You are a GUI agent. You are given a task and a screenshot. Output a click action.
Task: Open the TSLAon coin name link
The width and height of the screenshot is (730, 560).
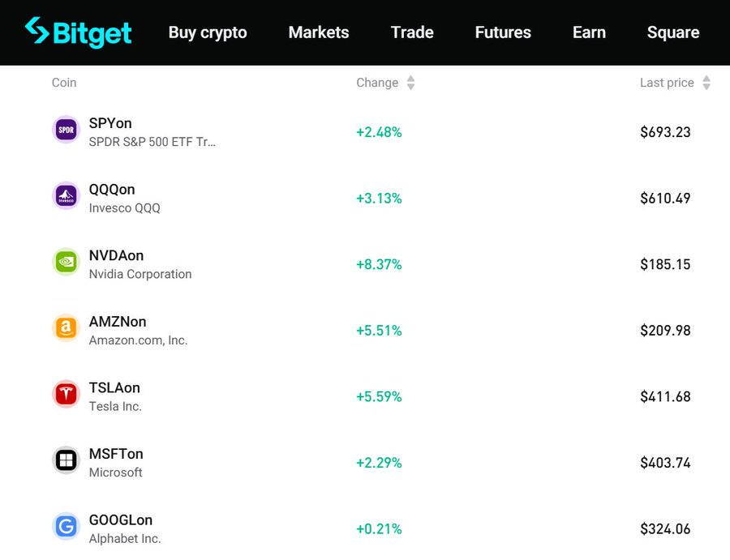tap(114, 388)
